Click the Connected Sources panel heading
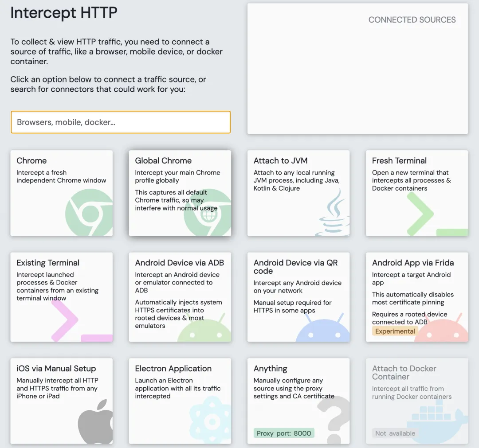 point(412,20)
